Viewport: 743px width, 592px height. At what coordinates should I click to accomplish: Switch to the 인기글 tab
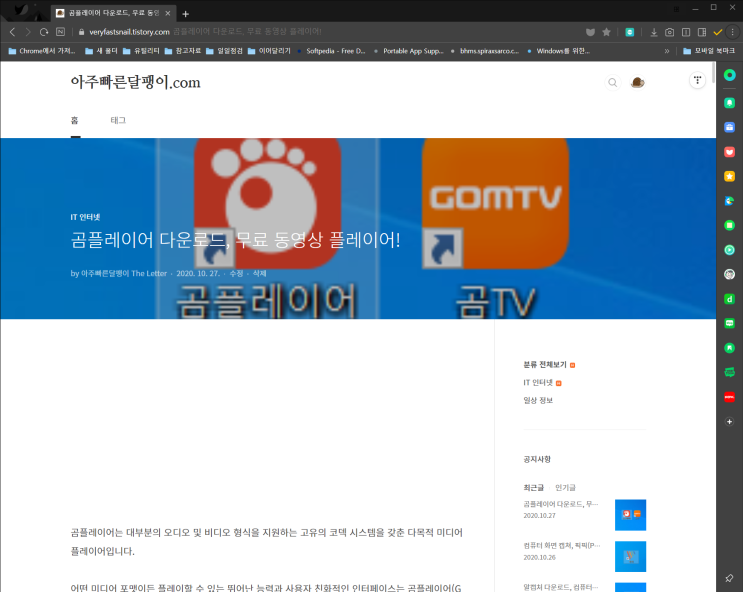[x=565, y=487]
